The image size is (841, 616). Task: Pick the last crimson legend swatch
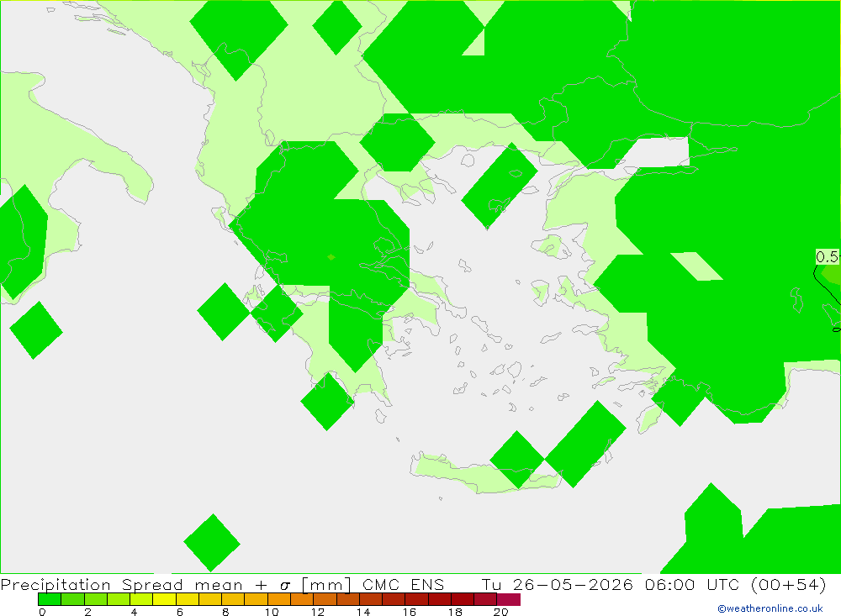(x=509, y=599)
